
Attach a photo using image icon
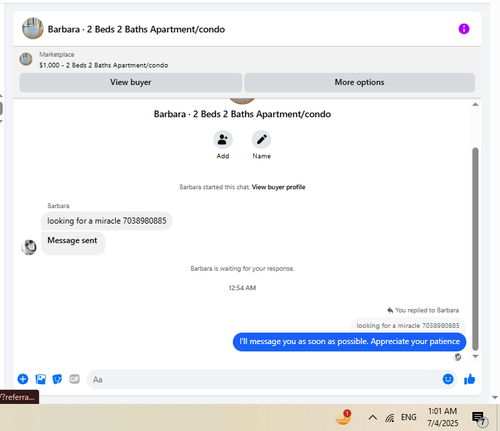point(40,379)
